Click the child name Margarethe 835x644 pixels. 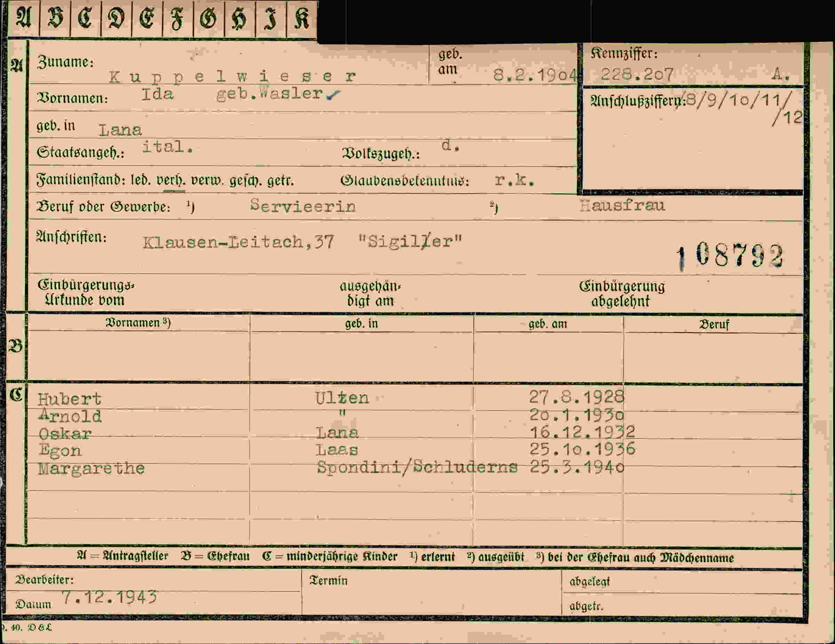(x=92, y=468)
